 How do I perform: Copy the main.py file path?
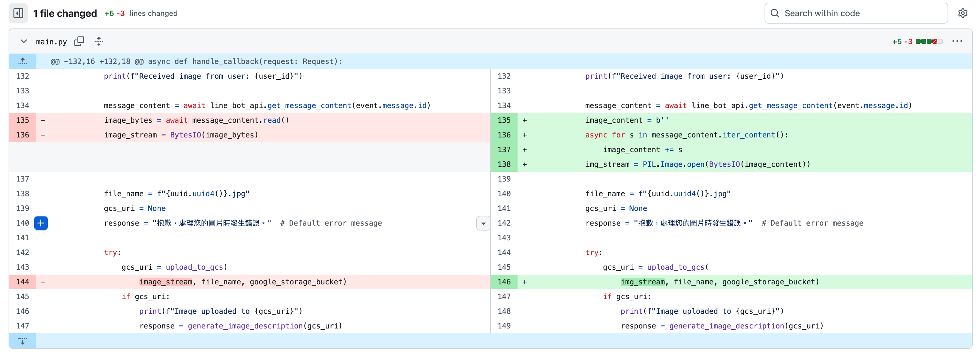(79, 42)
